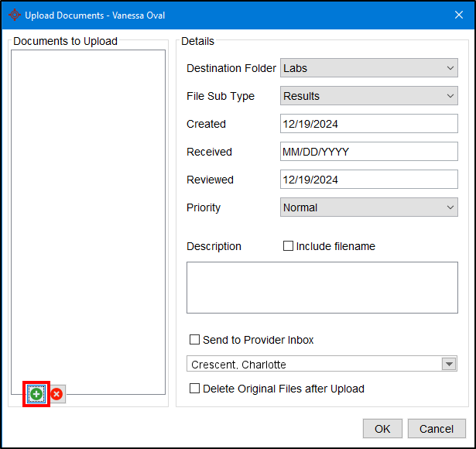Select the Reviewed date field

click(x=368, y=180)
